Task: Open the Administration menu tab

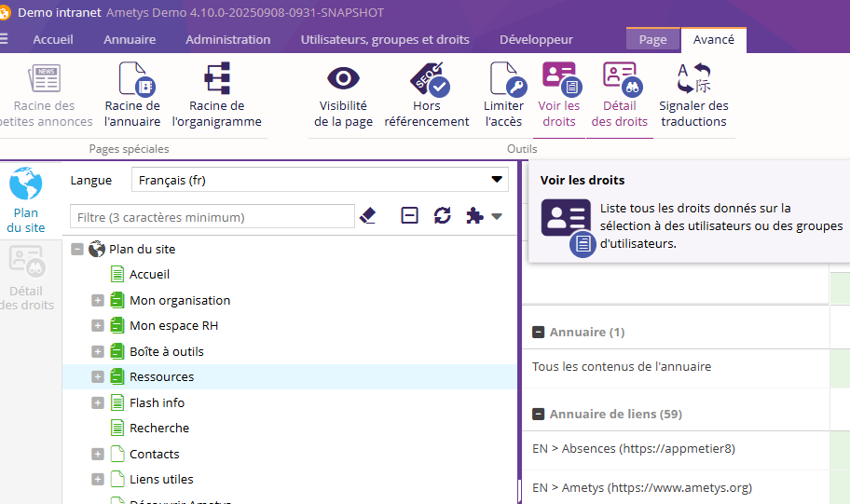Action: coord(227,40)
